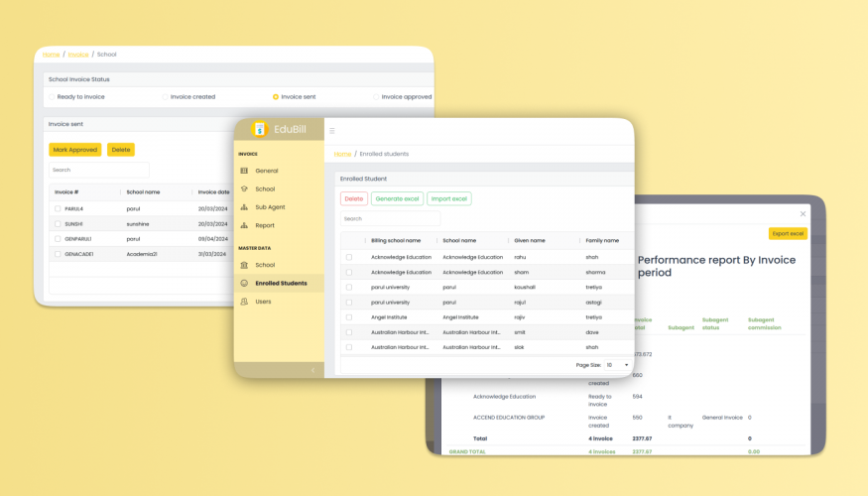Click the EduBill logo icon
This screenshot has width=868, height=496.
point(259,129)
